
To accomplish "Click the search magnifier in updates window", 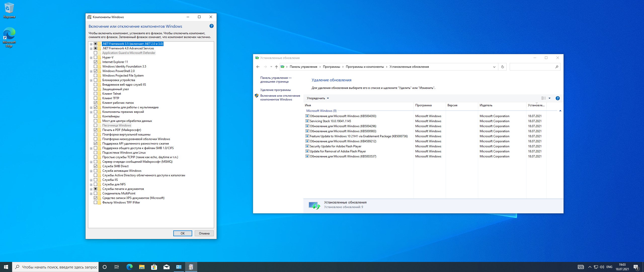I will 556,67.
